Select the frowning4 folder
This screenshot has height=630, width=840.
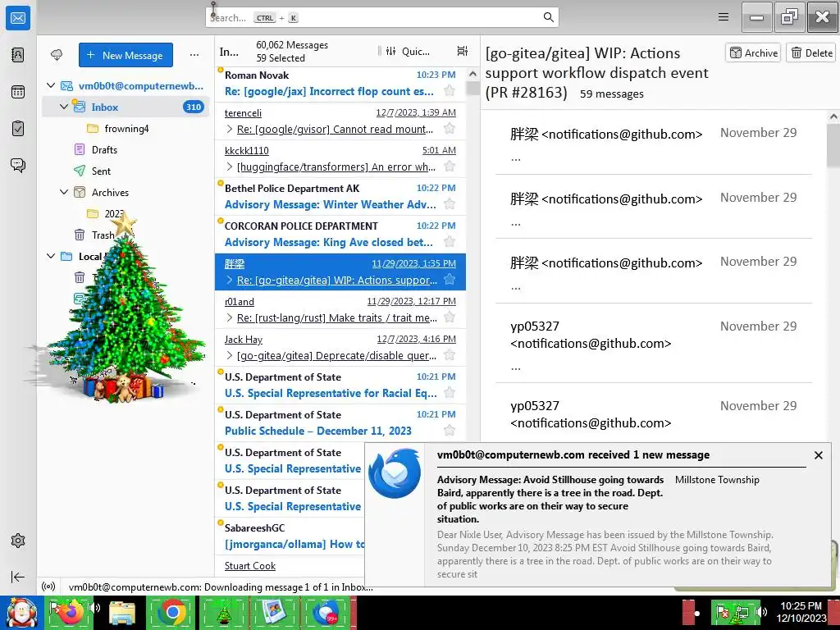pyautogui.click(x=126, y=129)
